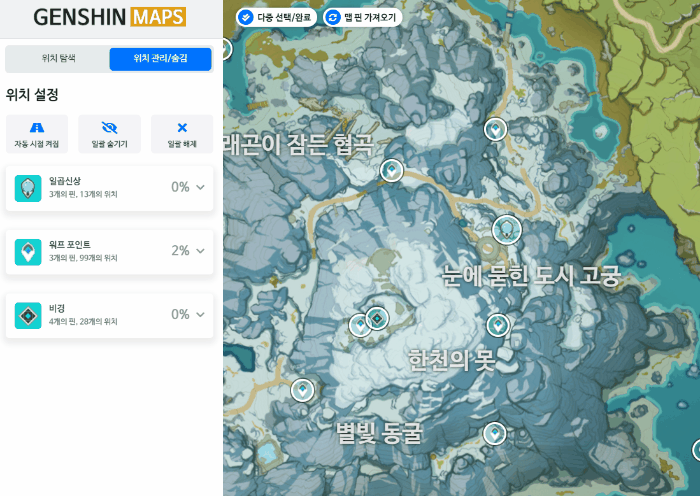This screenshot has height=496, width=700.
Task: Click the 워프 포인트 category icon in sidebar
Action: 28,251
